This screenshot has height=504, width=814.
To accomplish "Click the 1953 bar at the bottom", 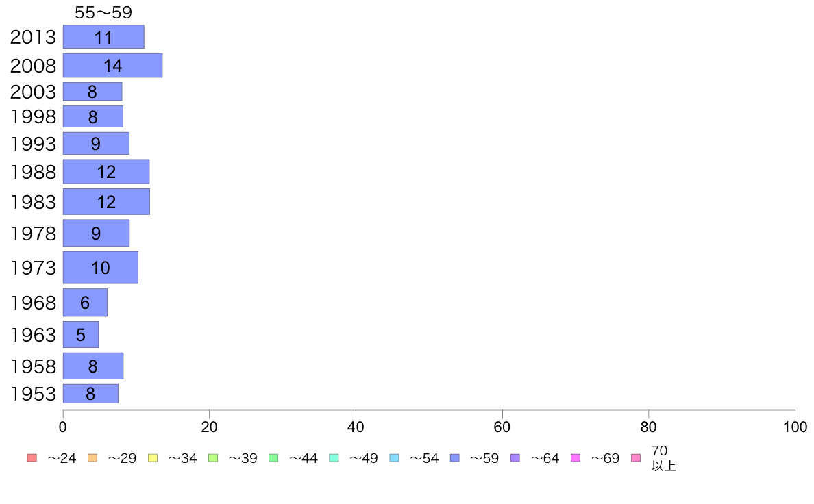I will click(91, 394).
